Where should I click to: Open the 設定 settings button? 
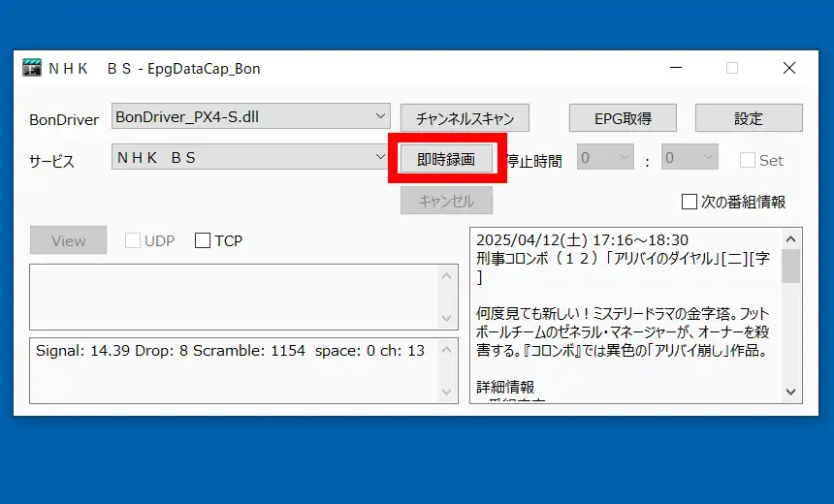[x=749, y=118]
